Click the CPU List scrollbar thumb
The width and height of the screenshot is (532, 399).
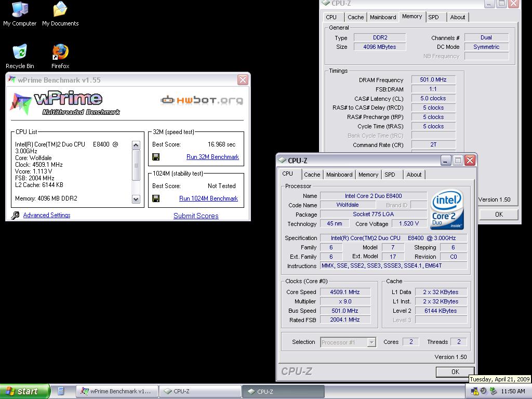(136, 165)
